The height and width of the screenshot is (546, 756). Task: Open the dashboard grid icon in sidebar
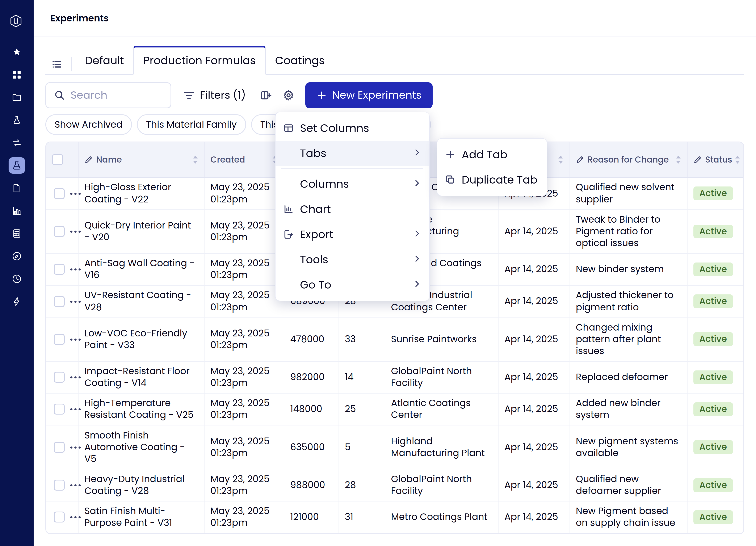[17, 75]
